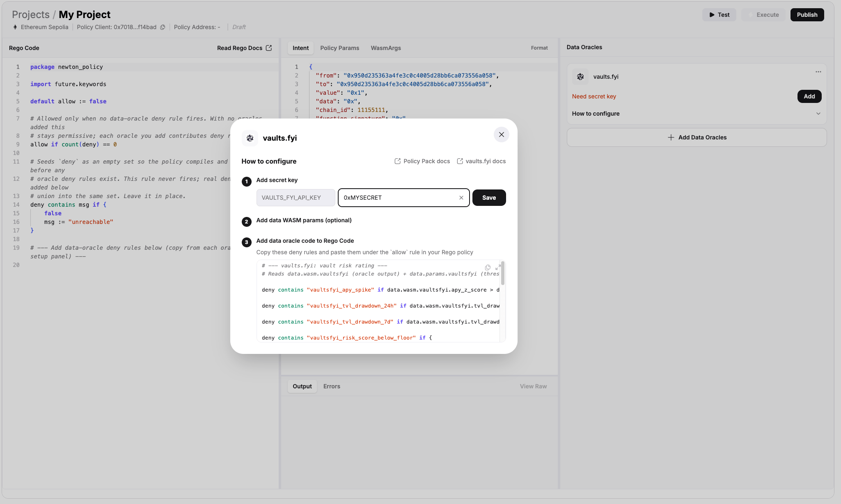
Task: Click "vaultsfyi_tvl_drawdown_24h" deny rule line
Action: pyautogui.click(x=380, y=306)
